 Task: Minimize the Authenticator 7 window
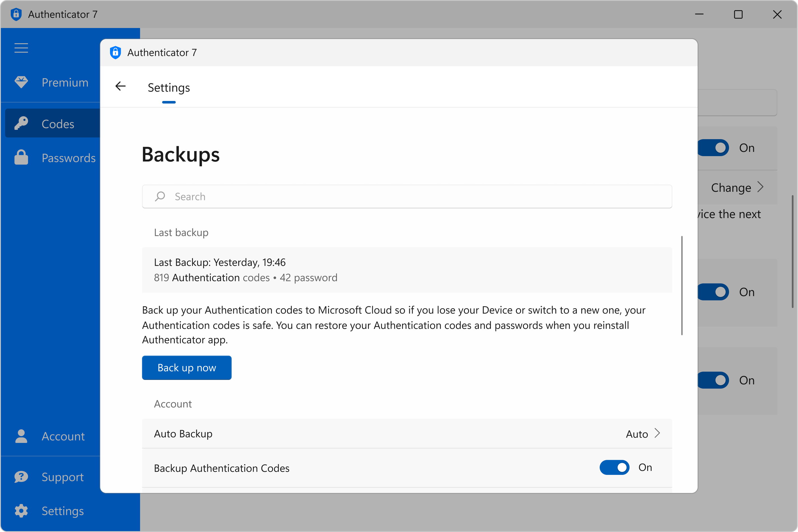(699, 14)
